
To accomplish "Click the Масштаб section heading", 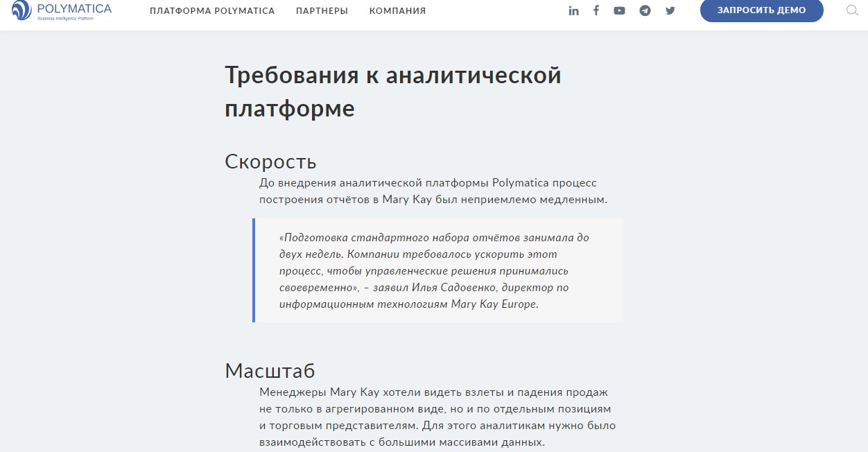I will coord(270,370).
